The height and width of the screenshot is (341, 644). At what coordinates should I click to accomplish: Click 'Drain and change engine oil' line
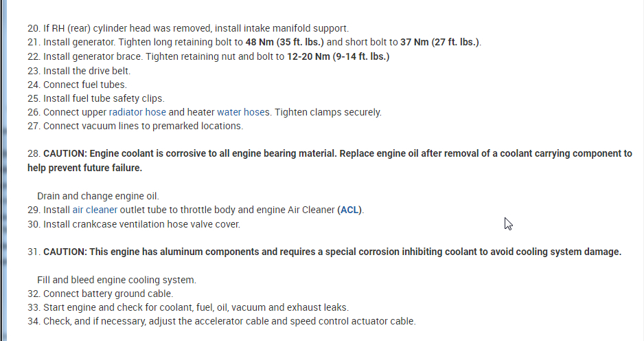coord(98,196)
